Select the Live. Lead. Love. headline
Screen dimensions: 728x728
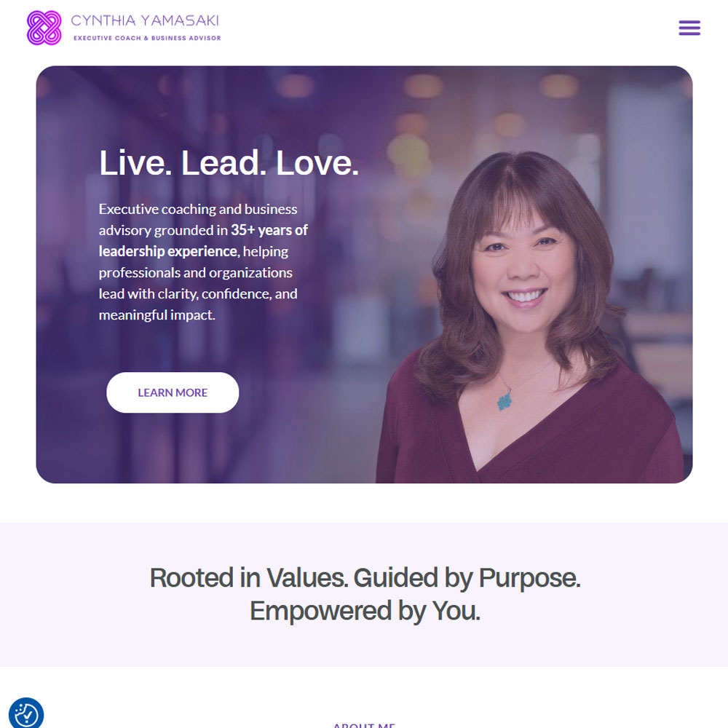(229, 163)
